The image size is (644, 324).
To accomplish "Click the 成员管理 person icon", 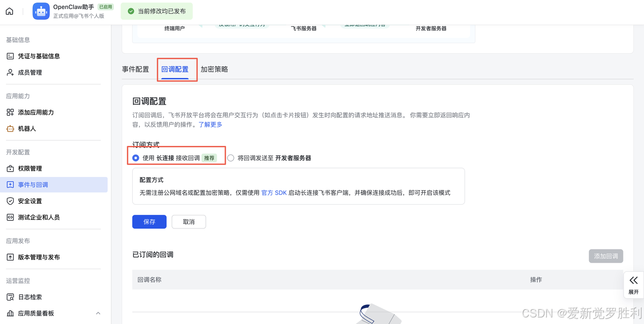I will point(10,72).
